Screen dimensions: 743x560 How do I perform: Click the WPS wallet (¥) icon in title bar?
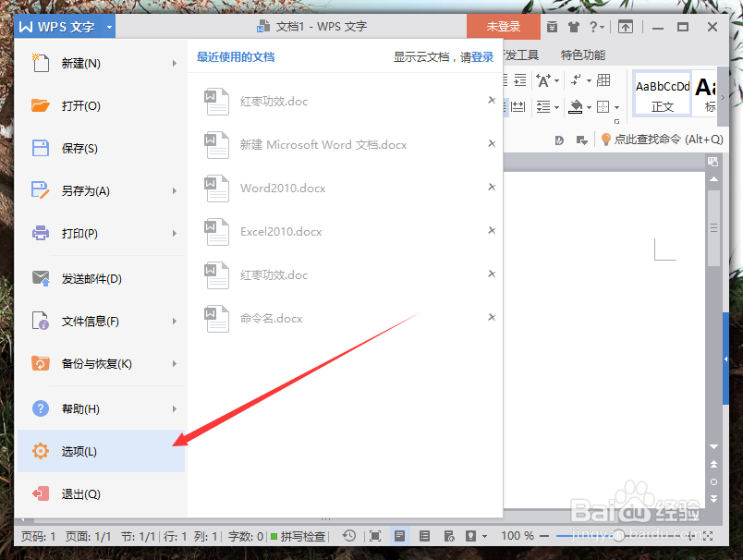pos(552,27)
